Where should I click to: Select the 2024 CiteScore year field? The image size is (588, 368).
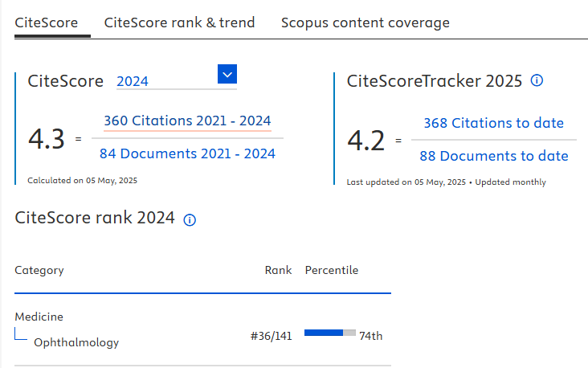[x=165, y=81]
